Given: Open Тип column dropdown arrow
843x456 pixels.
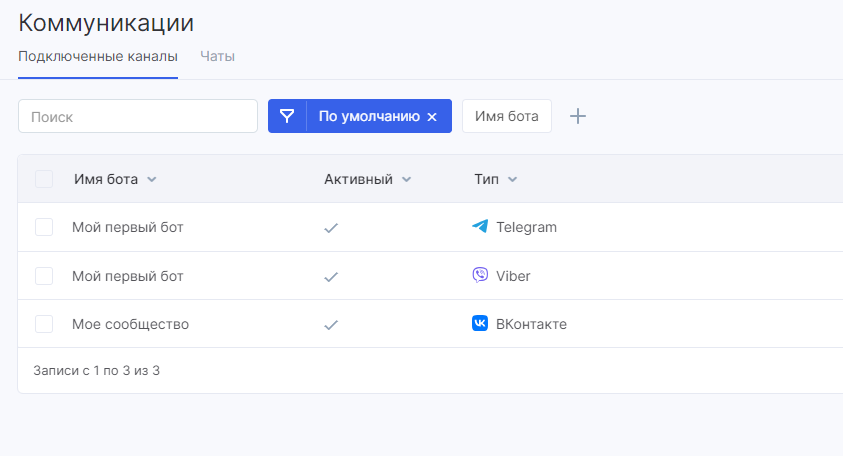Looking at the screenshot, I should tap(512, 180).
